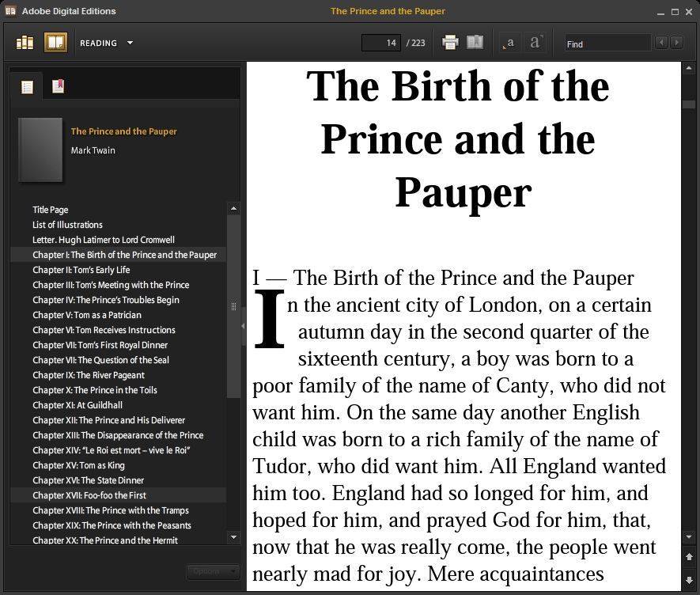This screenshot has width=700, height=595.
Task: Open The Question of the Seal chapter
Action: click(100, 360)
